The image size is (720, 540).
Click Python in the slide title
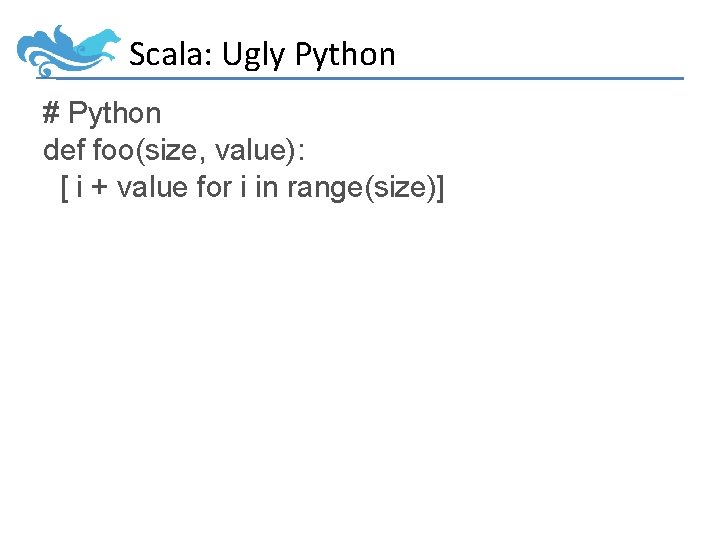click(345, 55)
